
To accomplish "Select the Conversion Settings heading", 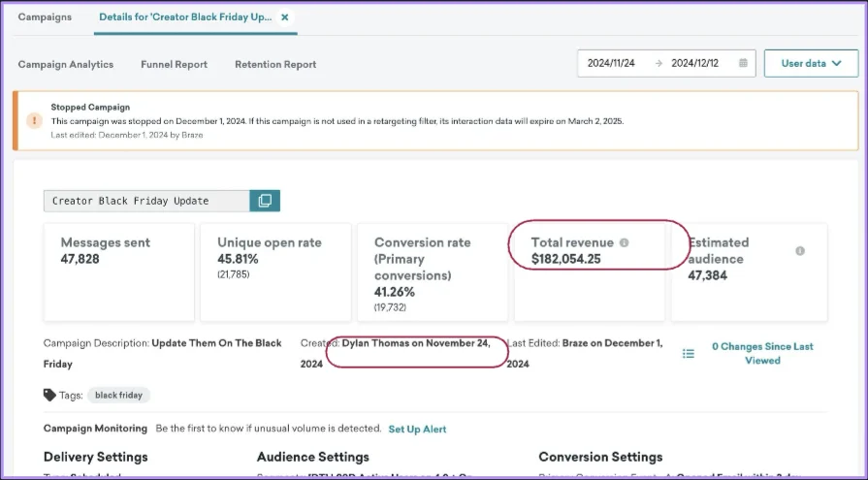I will pyautogui.click(x=600, y=457).
